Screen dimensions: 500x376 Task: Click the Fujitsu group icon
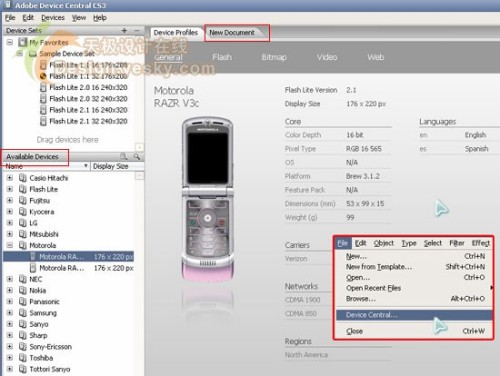[23, 200]
